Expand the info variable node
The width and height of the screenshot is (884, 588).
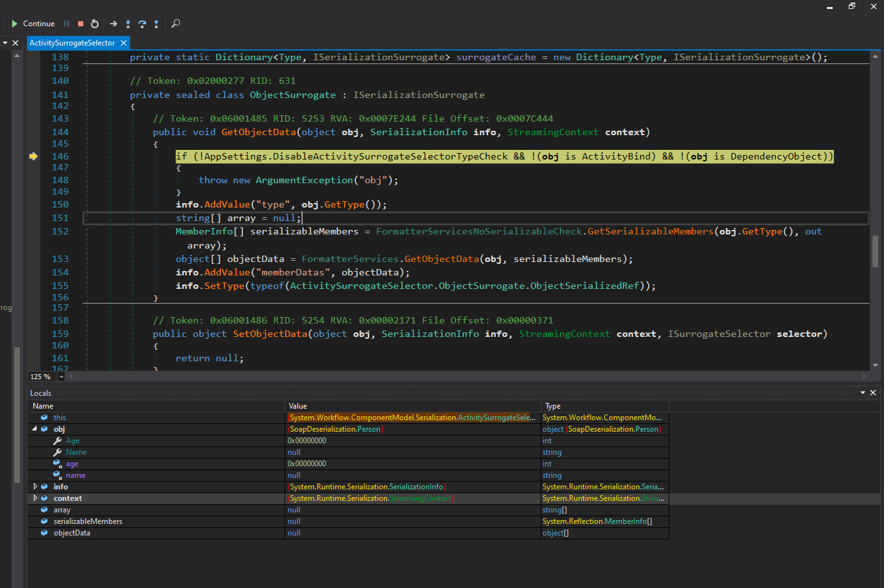[35, 486]
